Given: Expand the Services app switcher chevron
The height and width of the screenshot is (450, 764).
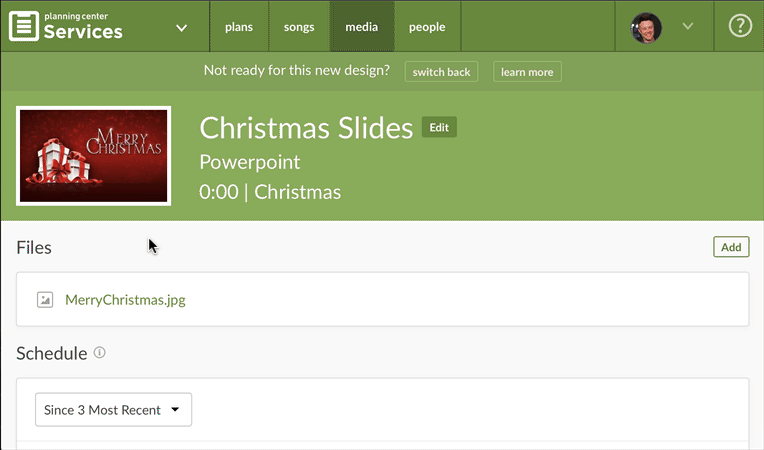Looking at the screenshot, I should tap(181, 28).
